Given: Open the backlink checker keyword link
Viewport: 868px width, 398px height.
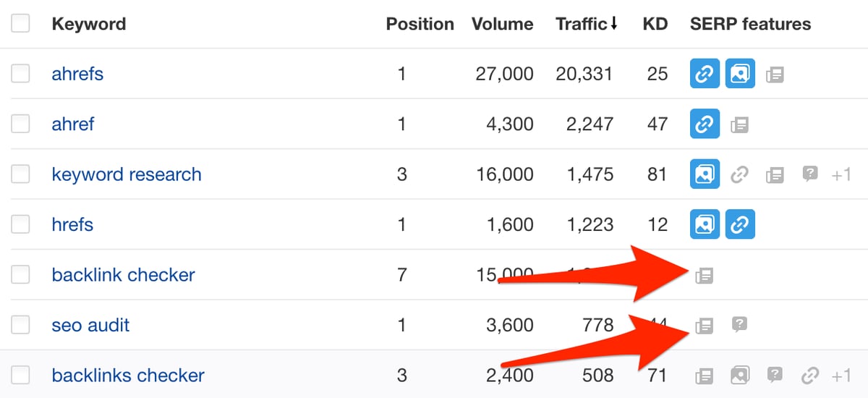Looking at the screenshot, I should (124, 275).
